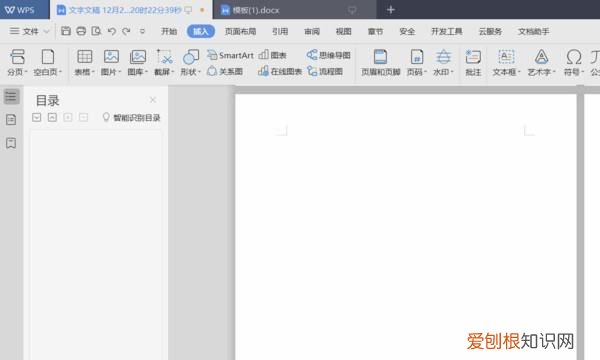Screen dimensions: 600x360
Task: Expand the arrow next to 文件
Action: 47,31
